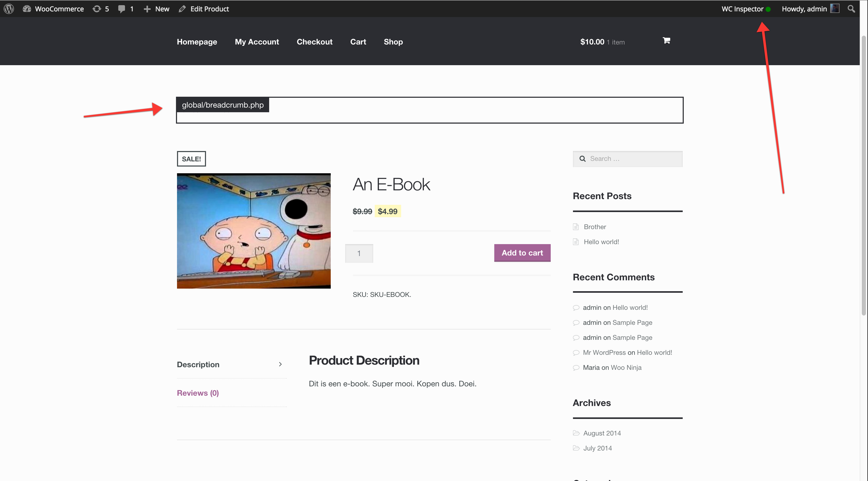Click the admin avatar image
The image size is (868, 481).
tap(835, 9)
